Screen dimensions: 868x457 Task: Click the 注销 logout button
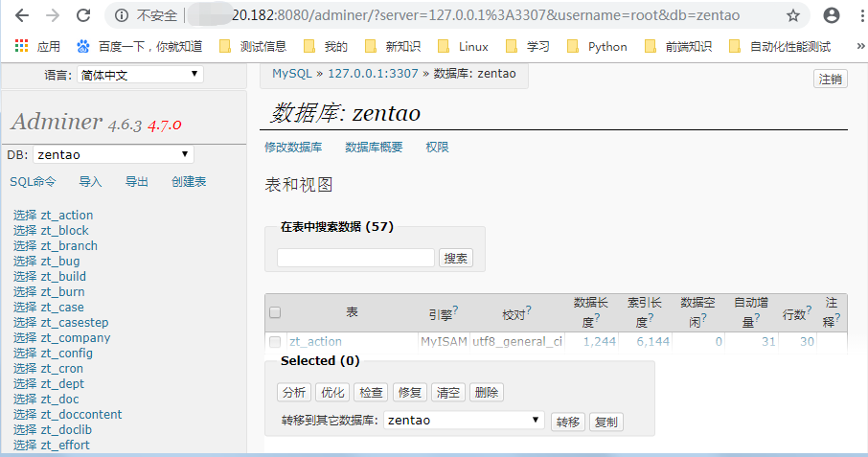[x=831, y=80]
